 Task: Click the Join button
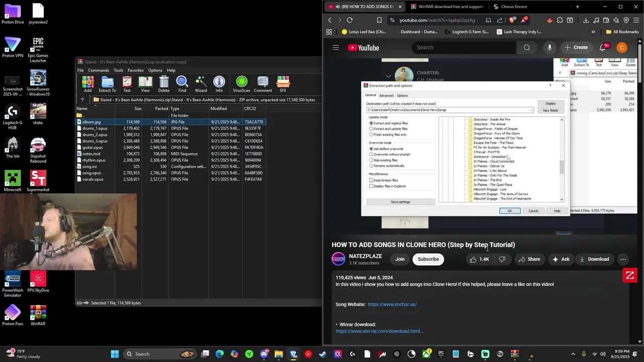click(400, 259)
